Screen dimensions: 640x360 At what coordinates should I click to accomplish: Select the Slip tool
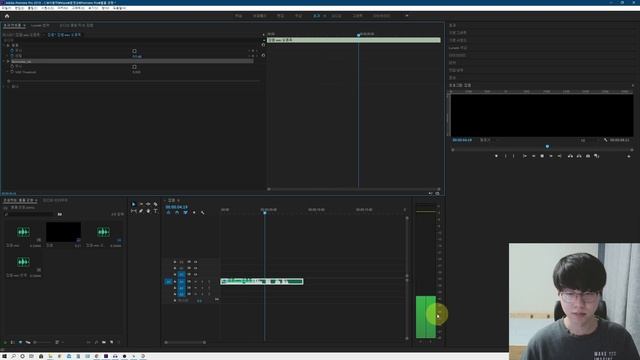tap(133, 211)
